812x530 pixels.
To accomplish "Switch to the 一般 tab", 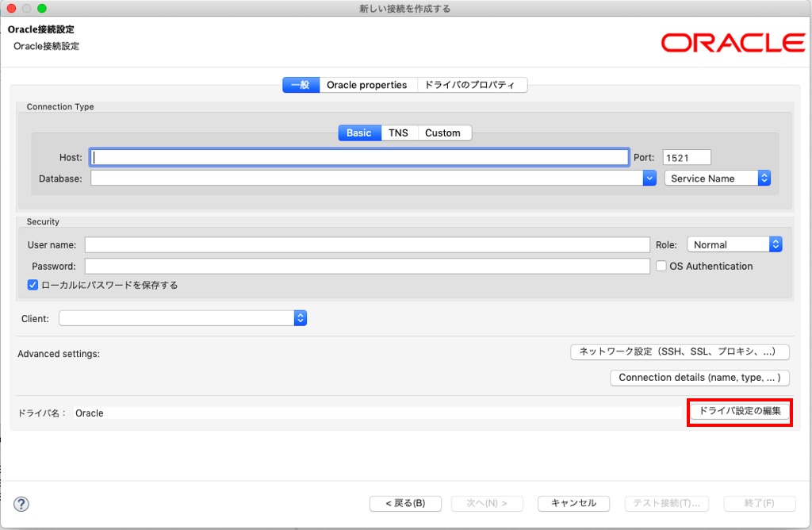I will [x=301, y=85].
